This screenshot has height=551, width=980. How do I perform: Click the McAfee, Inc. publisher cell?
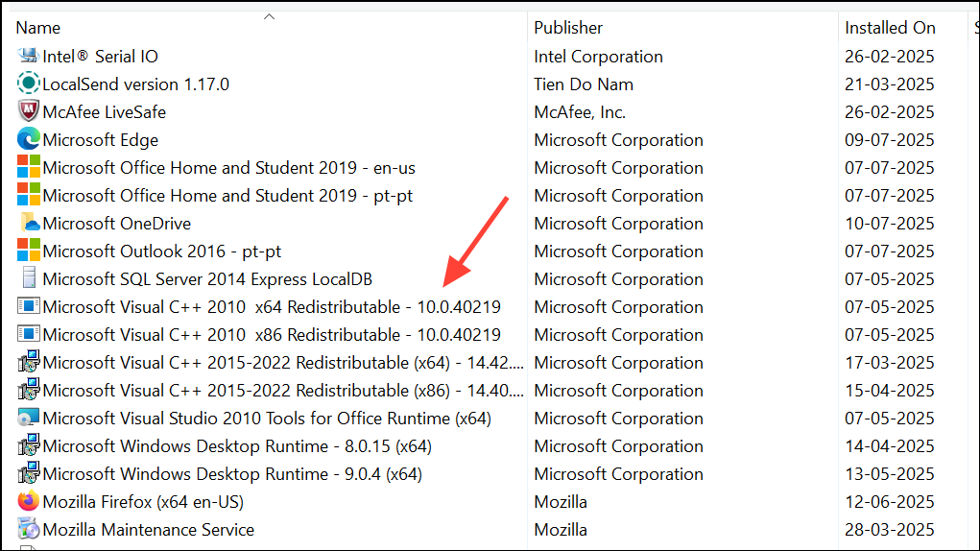(580, 111)
